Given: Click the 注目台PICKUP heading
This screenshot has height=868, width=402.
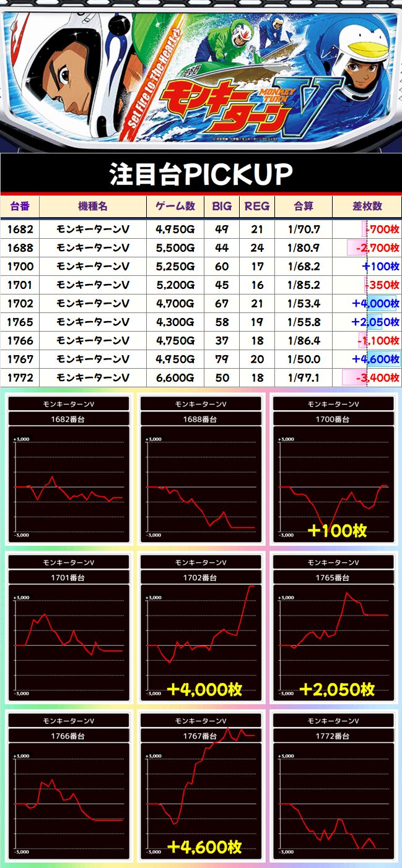Looking at the screenshot, I should [201, 175].
